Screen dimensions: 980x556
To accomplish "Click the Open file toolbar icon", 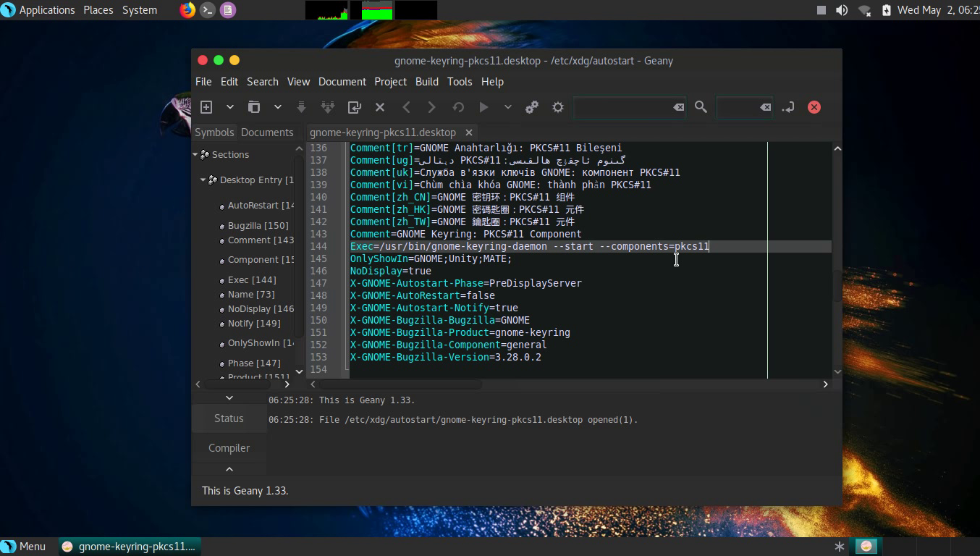I will (x=254, y=107).
